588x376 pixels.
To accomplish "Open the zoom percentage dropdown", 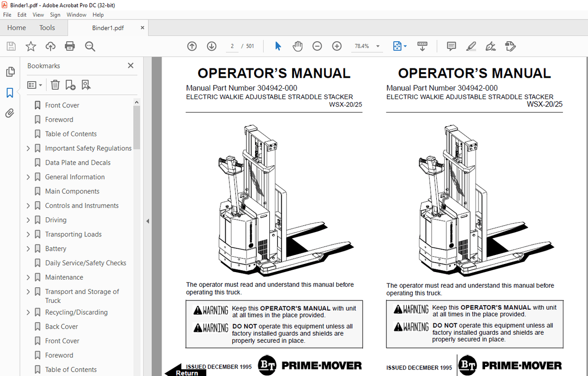I will click(377, 46).
